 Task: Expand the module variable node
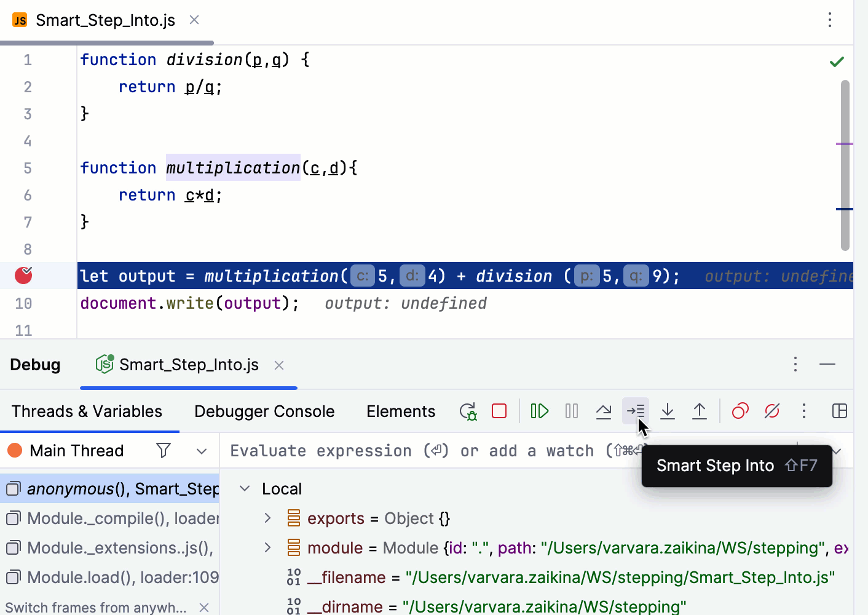(x=267, y=547)
